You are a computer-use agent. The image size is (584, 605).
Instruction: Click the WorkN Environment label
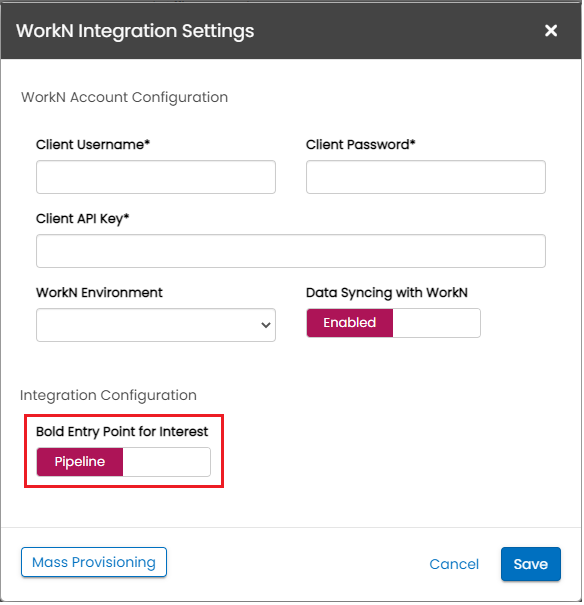99,292
